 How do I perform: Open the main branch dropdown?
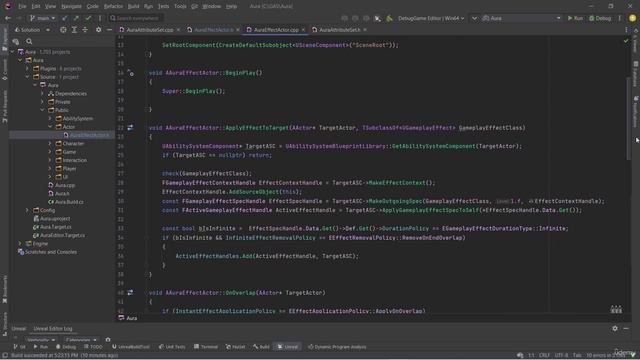point(42,18)
